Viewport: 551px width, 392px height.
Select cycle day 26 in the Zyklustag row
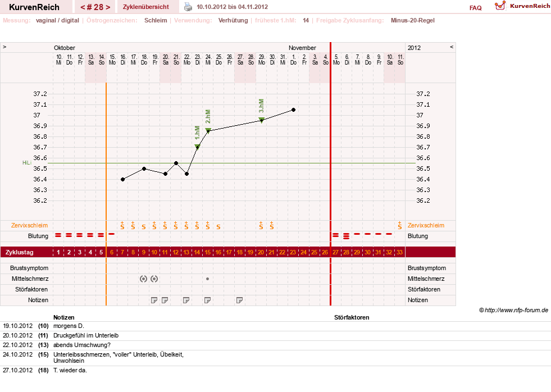(325, 252)
